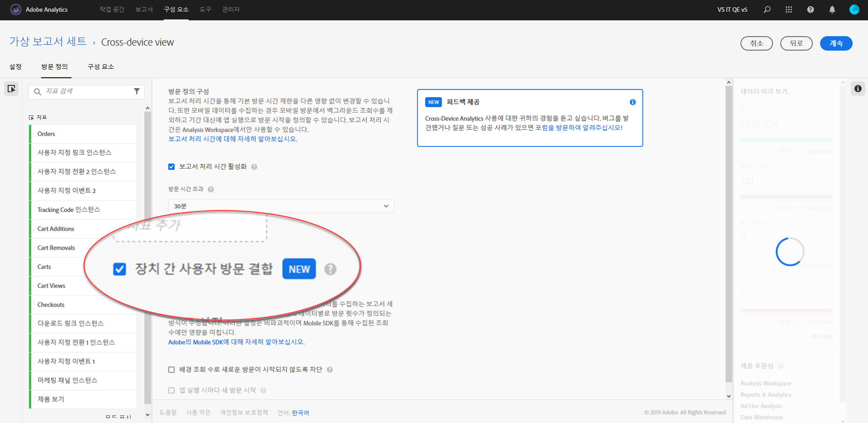Open the 언어 한국어 language selector
The height and width of the screenshot is (423, 868).
[x=300, y=413]
